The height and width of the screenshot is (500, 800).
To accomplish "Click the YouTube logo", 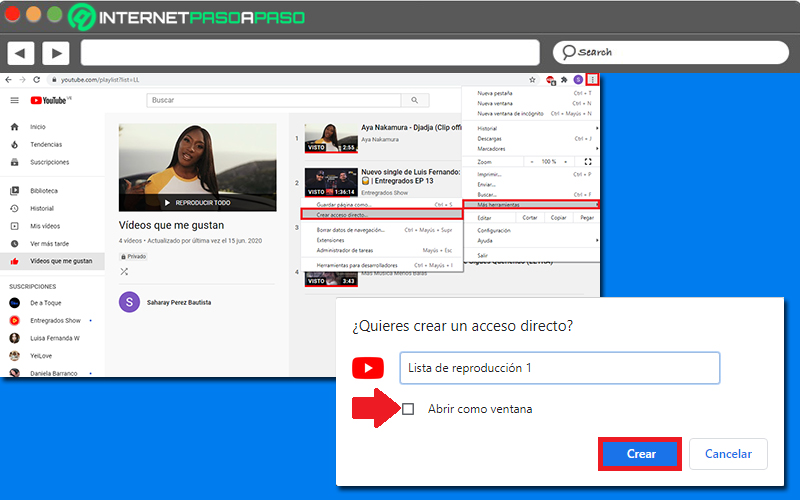I will click(x=51, y=100).
